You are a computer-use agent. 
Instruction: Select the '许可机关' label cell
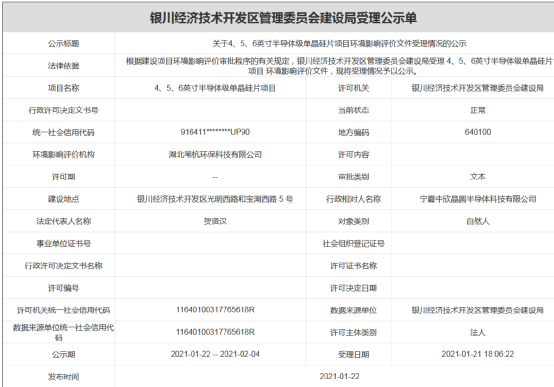pos(354,88)
